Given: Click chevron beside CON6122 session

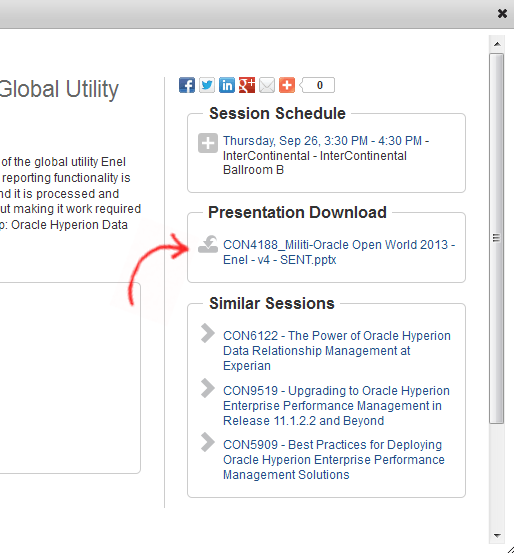Looking at the screenshot, I should pos(207,333).
